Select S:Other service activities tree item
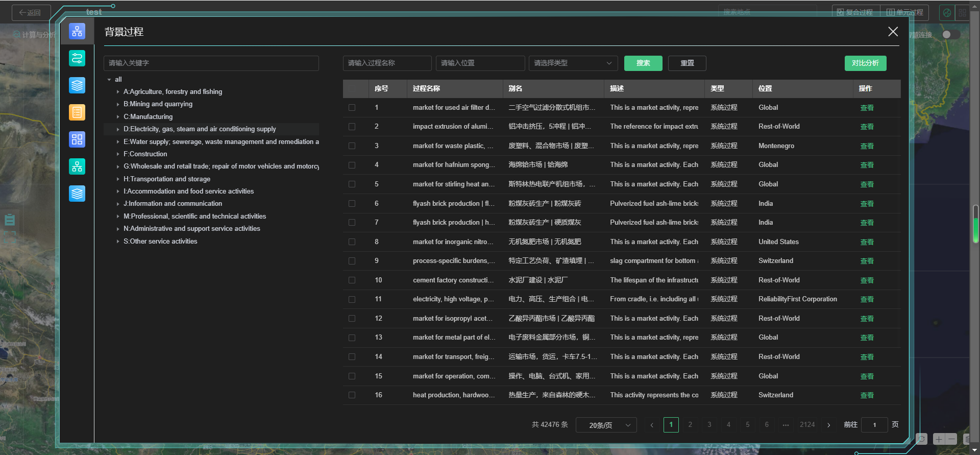Screen dimensions: 980x455 click(x=160, y=242)
